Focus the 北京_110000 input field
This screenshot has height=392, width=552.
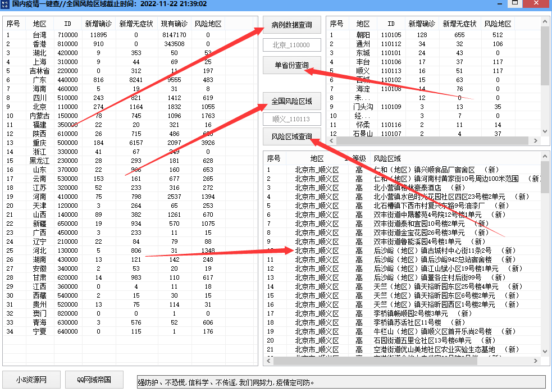(292, 45)
